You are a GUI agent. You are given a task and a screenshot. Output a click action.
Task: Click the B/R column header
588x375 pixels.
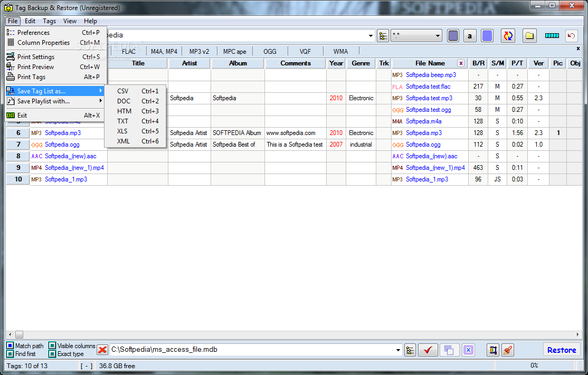click(x=479, y=63)
